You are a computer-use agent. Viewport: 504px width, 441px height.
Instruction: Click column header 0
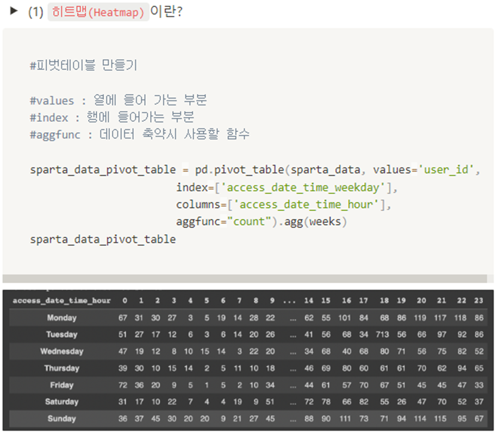coord(125,301)
